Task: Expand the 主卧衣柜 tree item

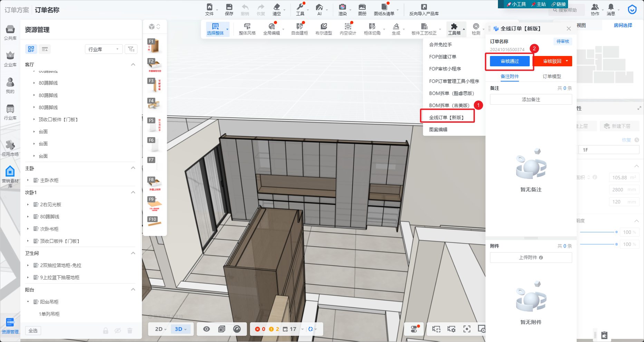Action: pos(28,180)
